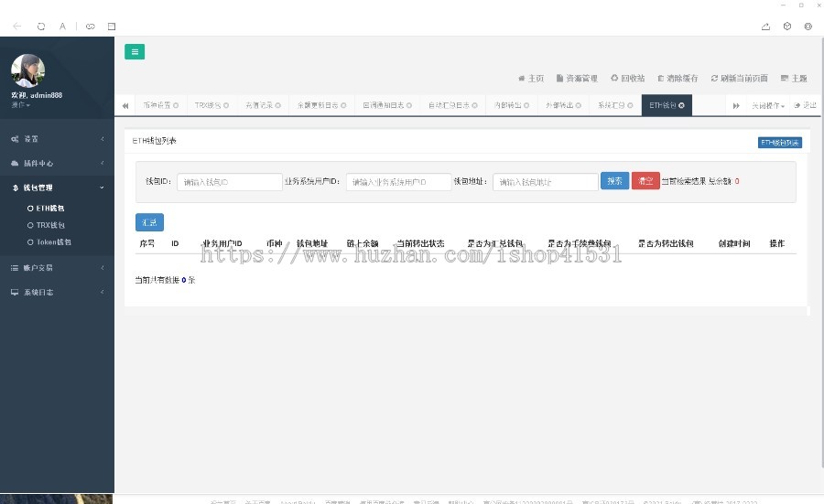Select Token钱包 in sidebar
This screenshot has width=824, height=504.
pos(53,242)
